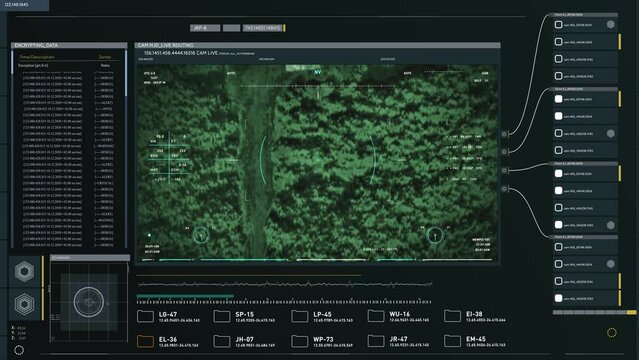Open the SP-15 folder icon
This screenshot has width=639, height=360.
pos(222,316)
